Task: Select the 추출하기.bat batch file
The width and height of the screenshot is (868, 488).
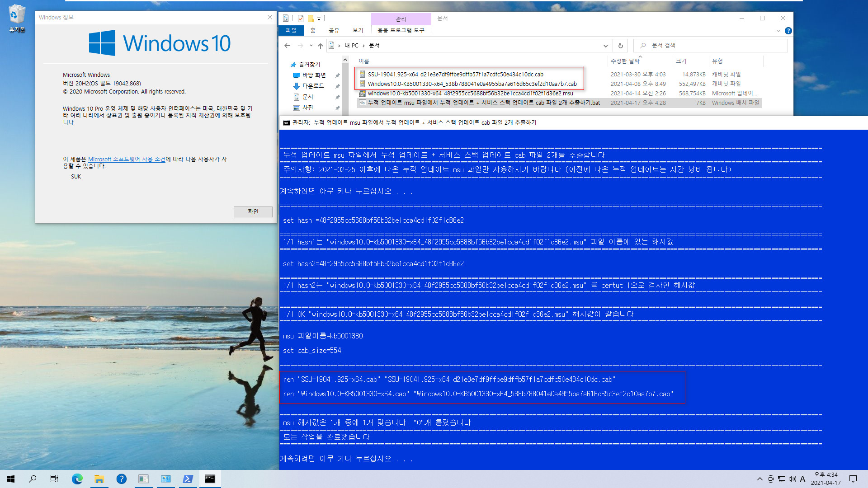Action: pos(484,103)
